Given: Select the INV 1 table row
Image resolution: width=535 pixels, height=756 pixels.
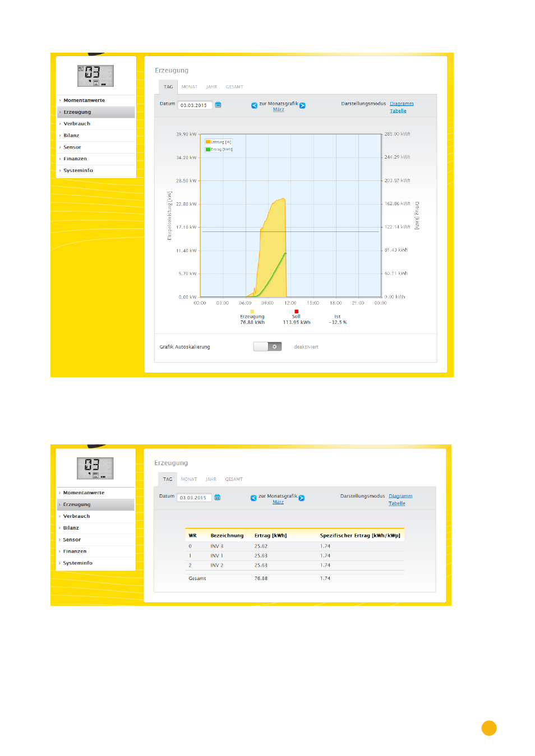Looking at the screenshot, I should pos(295,556).
